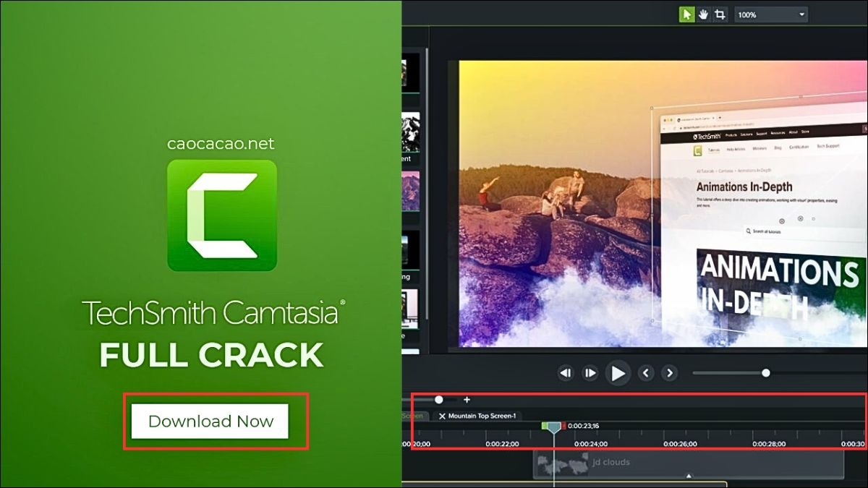Jump to previous clip with left chevron
Screen dimensions: 868x488
point(647,373)
